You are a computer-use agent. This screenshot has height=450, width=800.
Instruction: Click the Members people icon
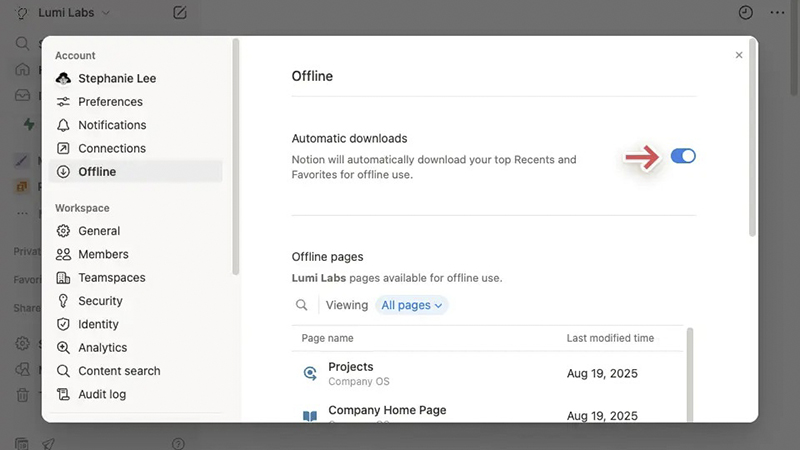(64, 254)
